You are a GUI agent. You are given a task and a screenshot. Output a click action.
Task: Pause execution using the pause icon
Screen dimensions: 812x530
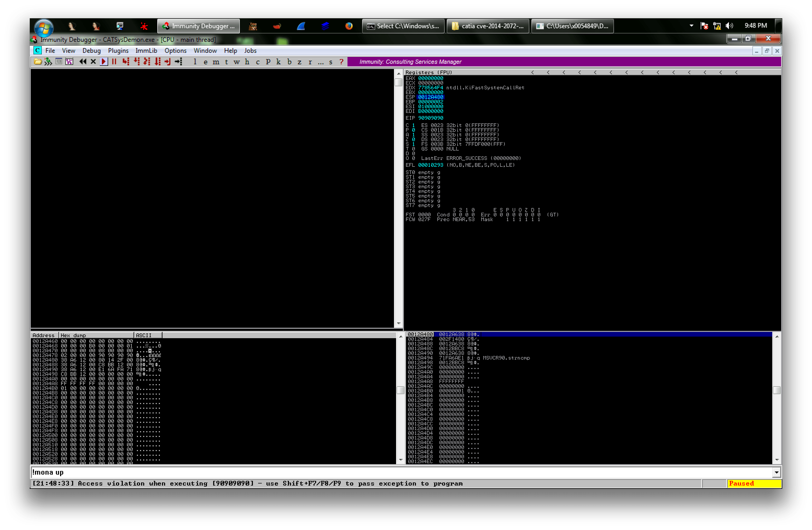click(114, 62)
